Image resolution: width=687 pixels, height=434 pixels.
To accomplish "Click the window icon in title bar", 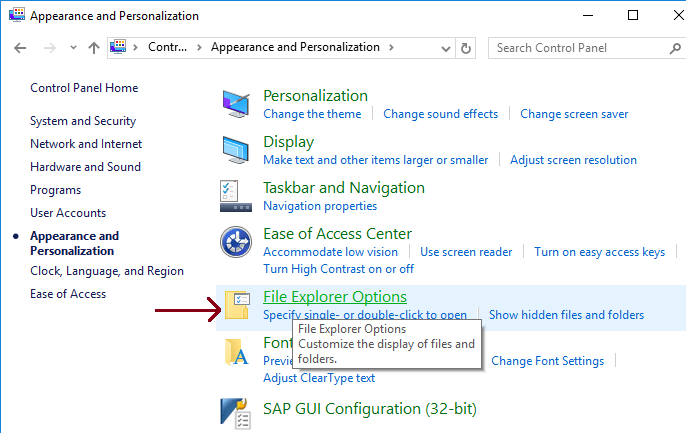I will (17, 14).
